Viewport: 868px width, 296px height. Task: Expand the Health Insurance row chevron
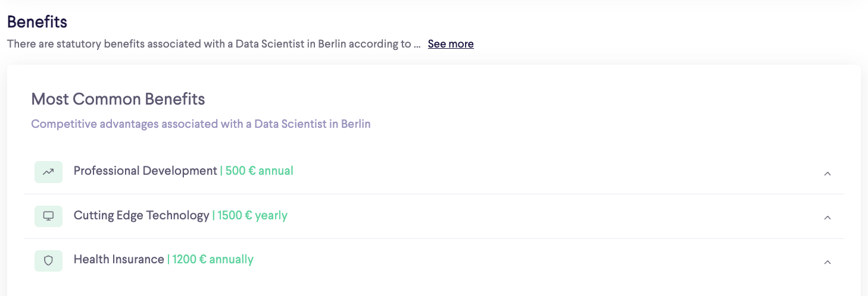[x=827, y=262]
